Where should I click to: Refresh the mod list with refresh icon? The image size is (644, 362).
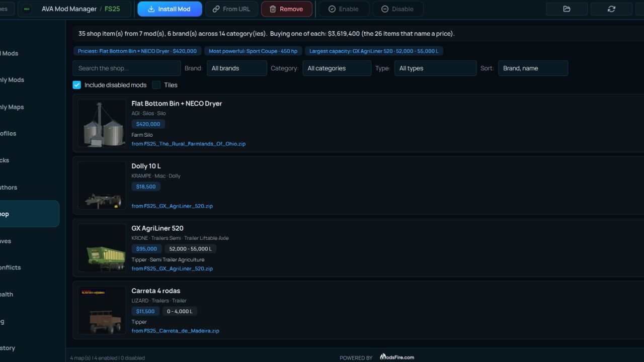click(x=611, y=9)
